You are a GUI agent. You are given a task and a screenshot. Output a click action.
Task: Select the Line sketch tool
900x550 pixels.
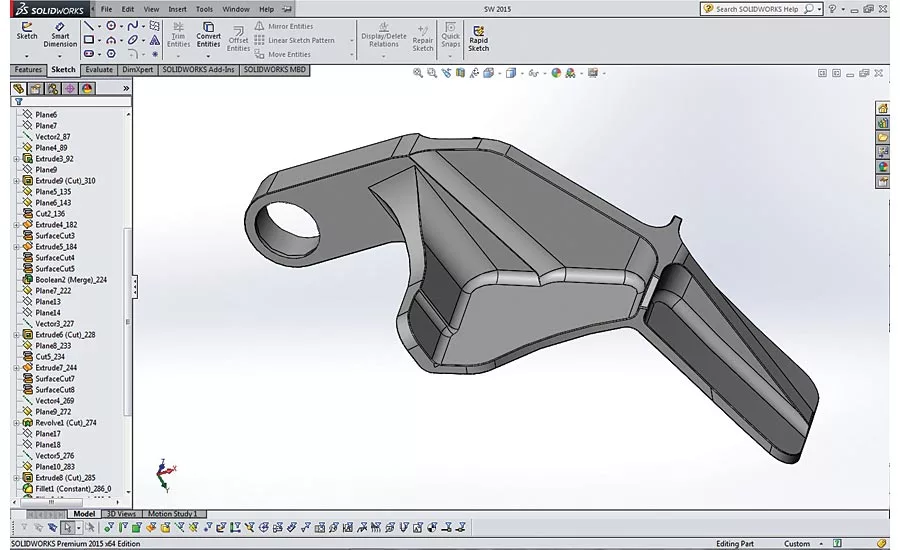(88, 26)
